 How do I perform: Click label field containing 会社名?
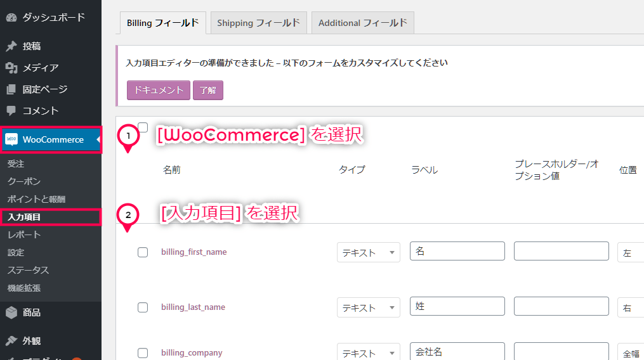(457, 351)
